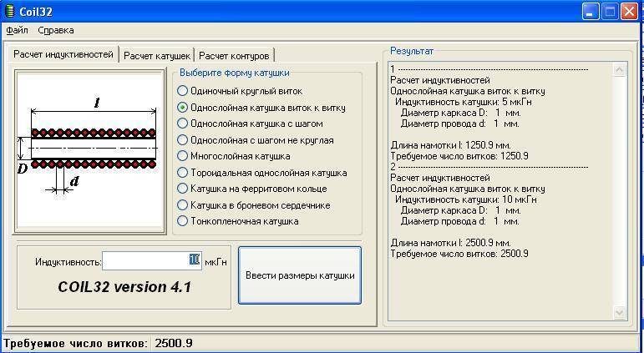Open the Справка menu

(x=56, y=30)
